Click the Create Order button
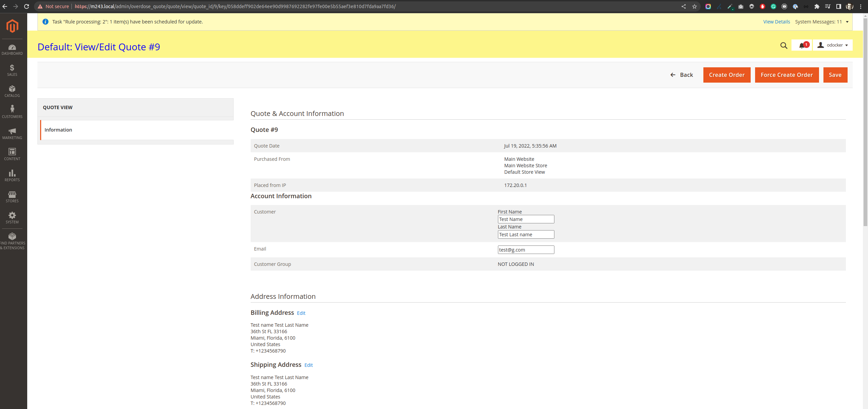The width and height of the screenshot is (868, 409). [x=727, y=75]
